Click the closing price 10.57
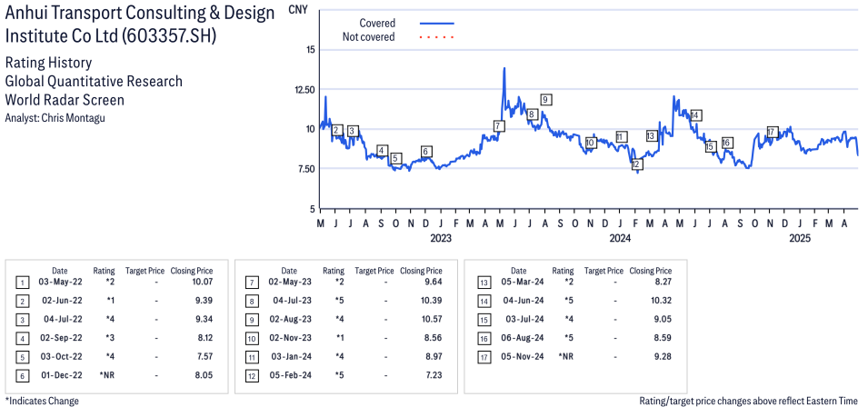 431,319
